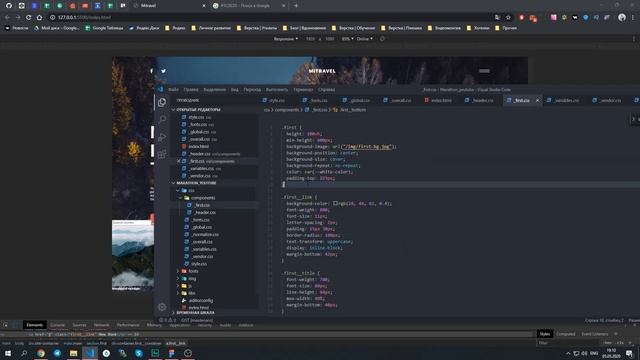This screenshot has width=640, height=360.
Task: Open _normalize.css in the explorer tree
Action: coord(205,234)
